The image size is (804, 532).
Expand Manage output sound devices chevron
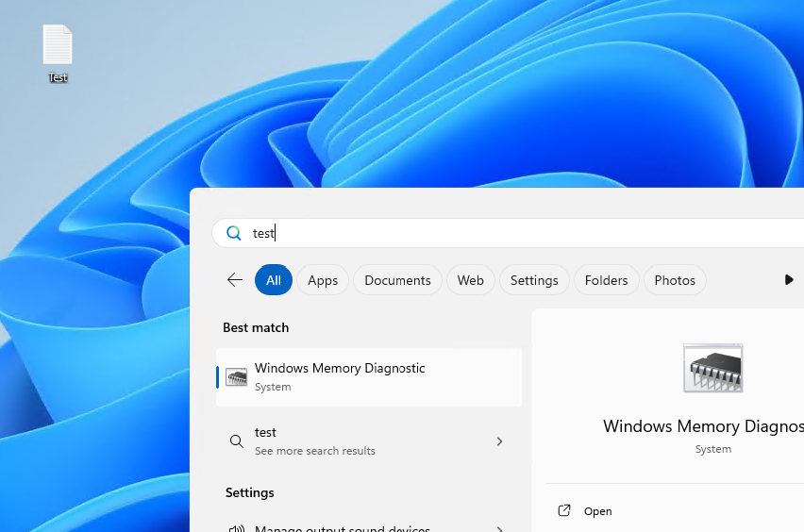tap(499, 528)
